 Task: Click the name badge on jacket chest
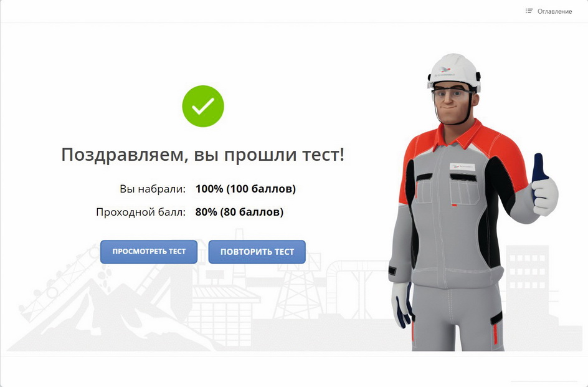point(462,166)
